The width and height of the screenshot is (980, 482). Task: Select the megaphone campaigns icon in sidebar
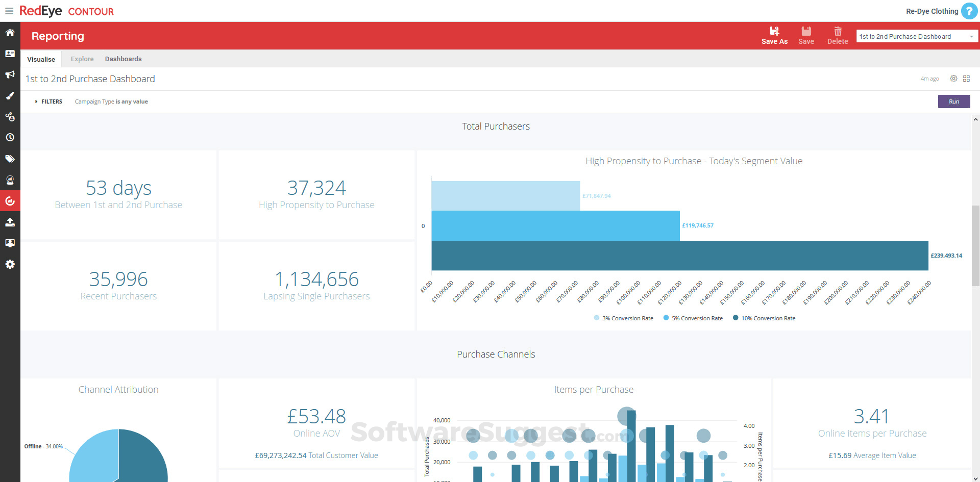10,74
